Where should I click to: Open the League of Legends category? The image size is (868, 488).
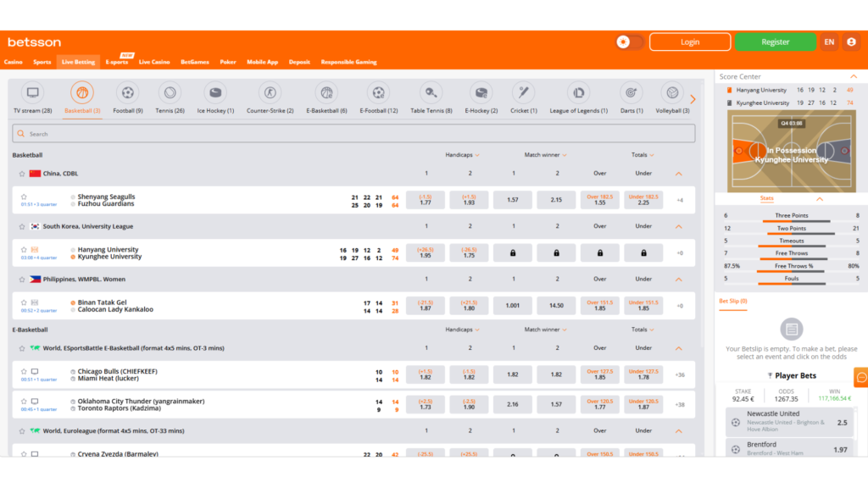[578, 98]
